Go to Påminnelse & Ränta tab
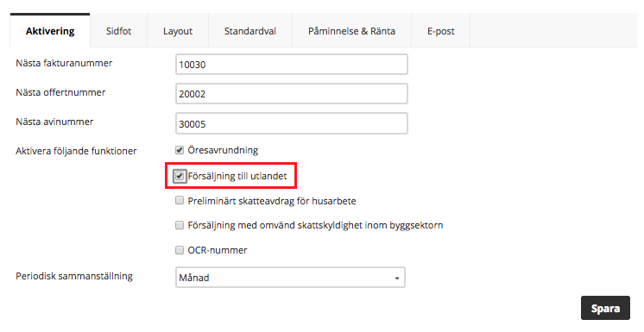Image resolution: width=644 pixels, height=332 pixels. (x=351, y=31)
